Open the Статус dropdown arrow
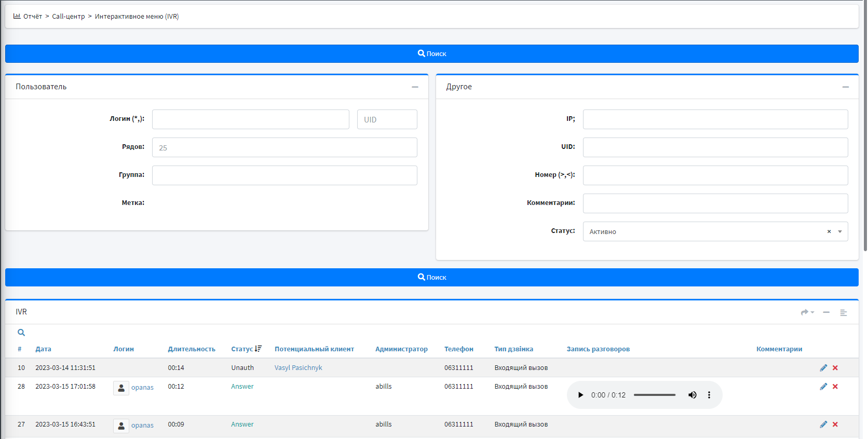Image resolution: width=868 pixels, height=439 pixels. 840,232
